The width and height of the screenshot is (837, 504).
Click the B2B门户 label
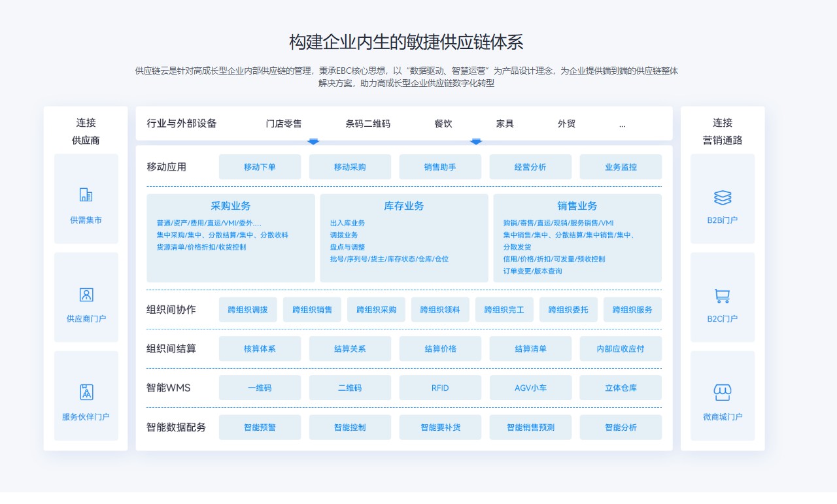coord(722,220)
